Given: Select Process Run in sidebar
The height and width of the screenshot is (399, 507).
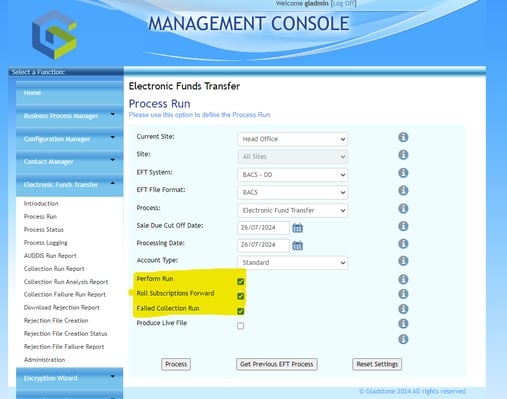Looking at the screenshot, I should point(40,216).
